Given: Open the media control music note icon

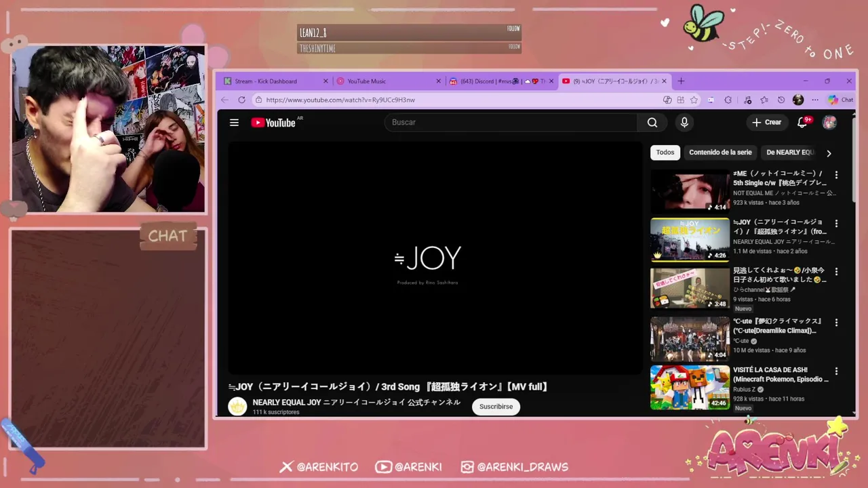Looking at the screenshot, I should click(x=747, y=100).
